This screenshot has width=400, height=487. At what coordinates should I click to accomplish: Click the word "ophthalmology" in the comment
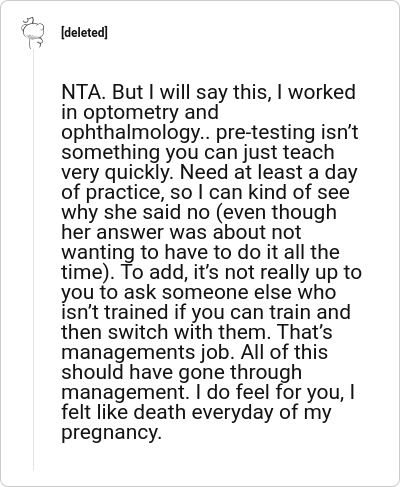[x=133, y=133]
